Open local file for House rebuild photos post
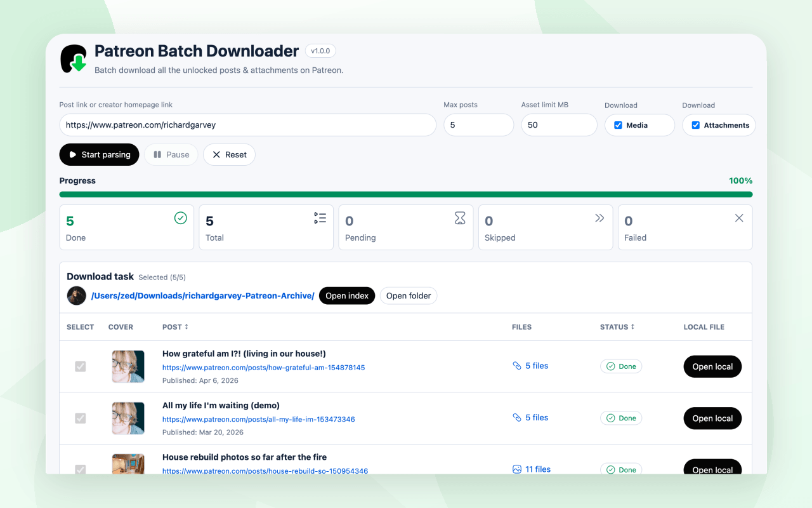Viewport: 812px width, 508px height. (712, 467)
